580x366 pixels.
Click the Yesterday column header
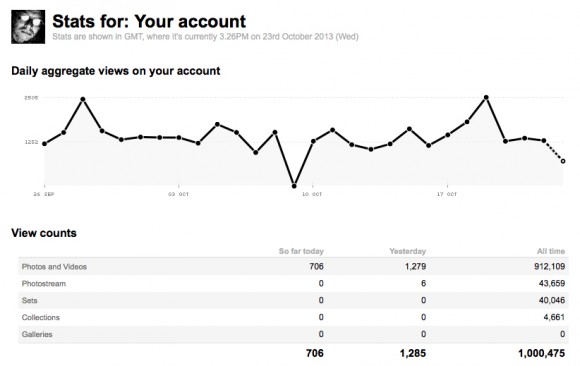pyautogui.click(x=408, y=251)
